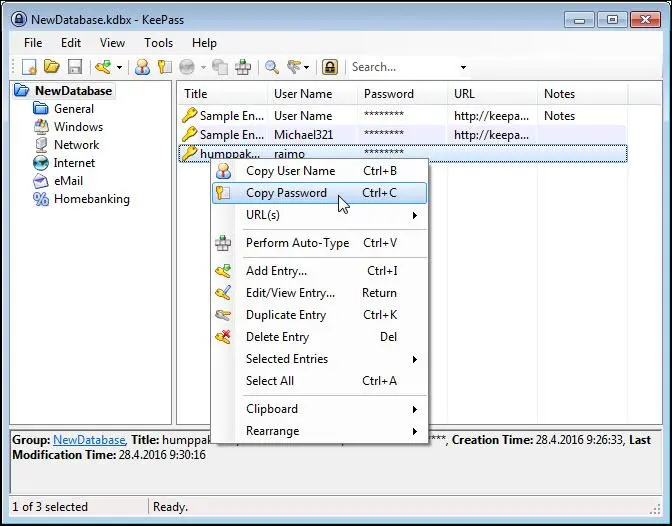Select the humppak entry row for raimo
This screenshot has width=672, height=526.
pos(403,153)
